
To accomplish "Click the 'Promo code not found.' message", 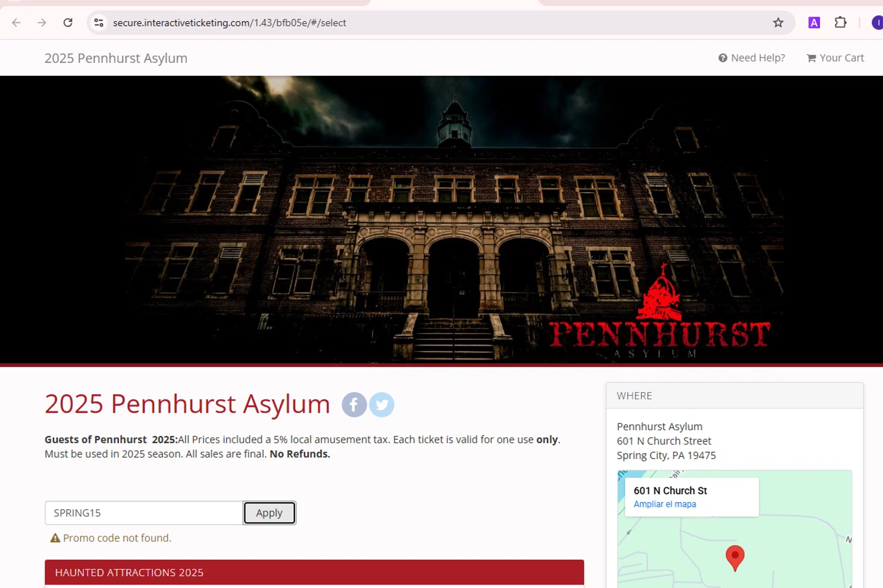I will click(117, 538).
